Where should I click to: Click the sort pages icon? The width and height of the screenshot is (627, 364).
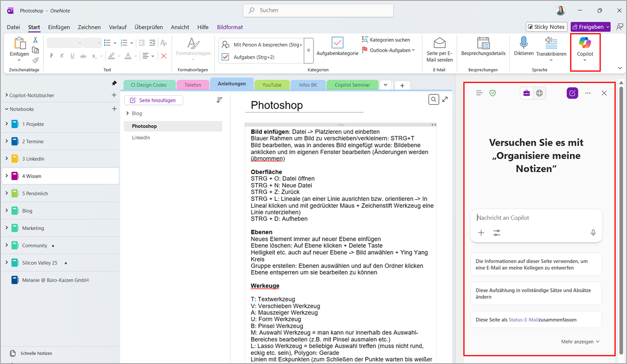point(219,100)
